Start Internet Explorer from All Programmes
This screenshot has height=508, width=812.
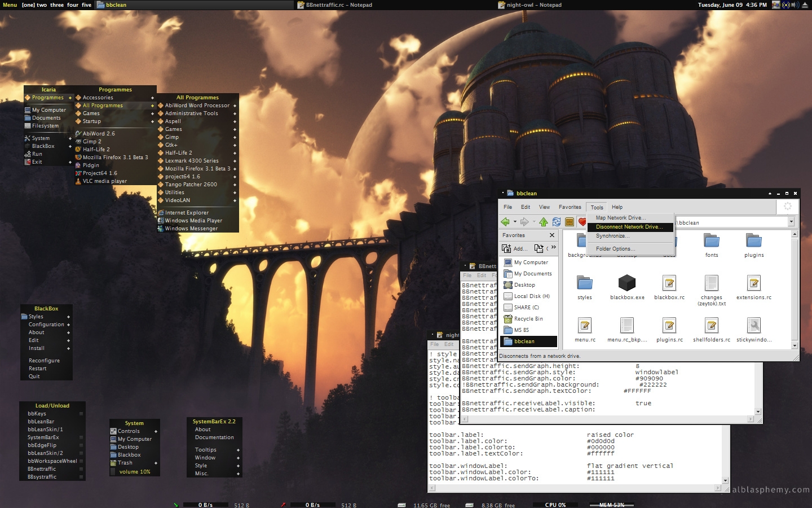tap(187, 213)
